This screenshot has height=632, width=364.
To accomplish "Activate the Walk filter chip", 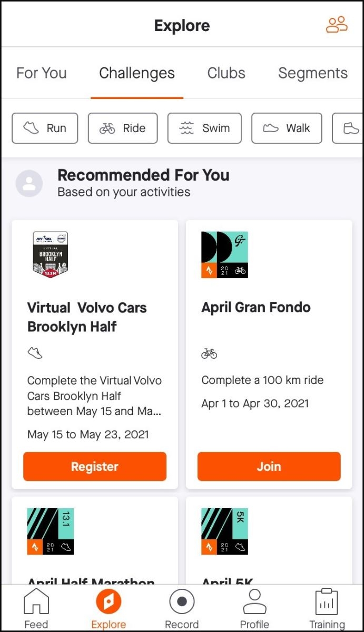I will coord(287,128).
